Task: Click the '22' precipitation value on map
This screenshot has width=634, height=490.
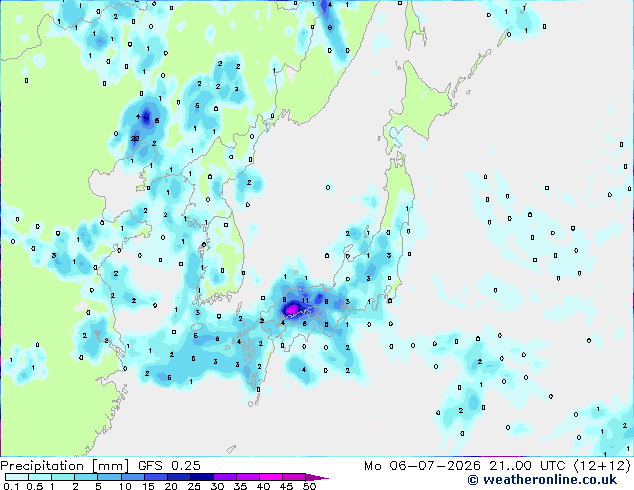Action: coord(135,138)
